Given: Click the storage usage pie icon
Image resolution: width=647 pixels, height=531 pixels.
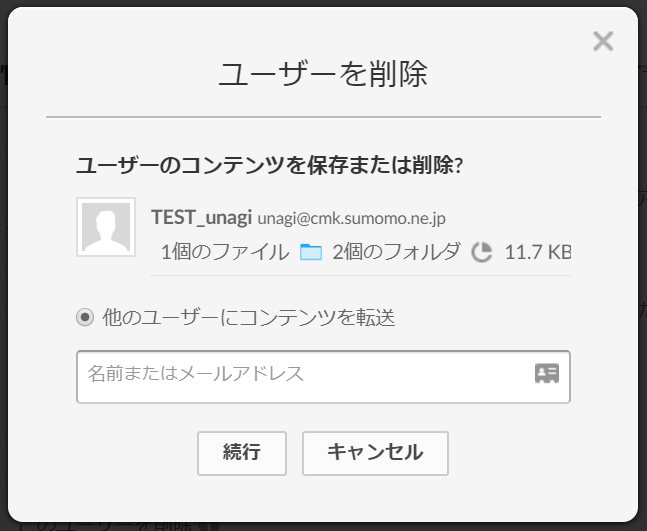Looking at the screenshot, I should [x=482, y=252].
